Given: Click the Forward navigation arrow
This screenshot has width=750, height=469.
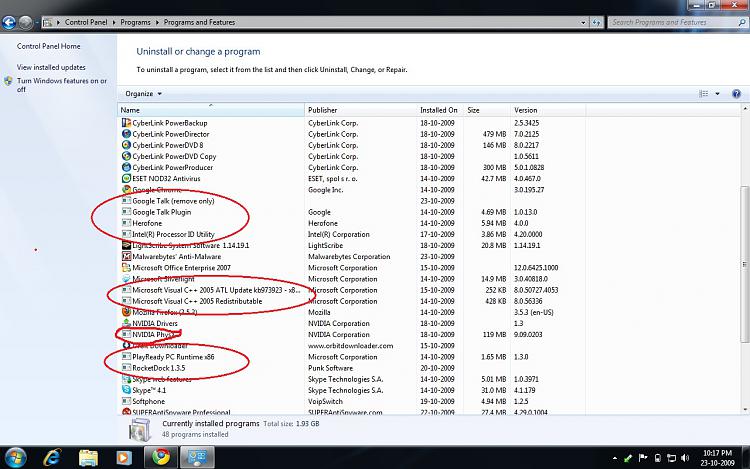Looking at the screenshot, I should [25, 22].
